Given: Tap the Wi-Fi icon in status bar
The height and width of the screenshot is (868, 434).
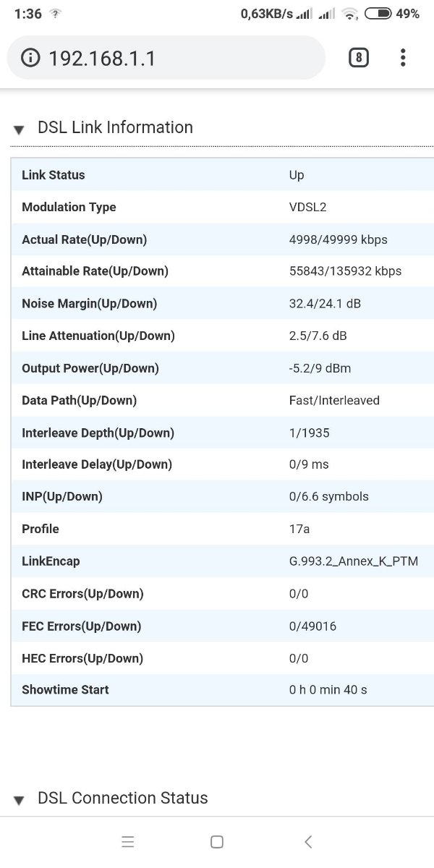Looking at the screenshot, I should (350, 13).
